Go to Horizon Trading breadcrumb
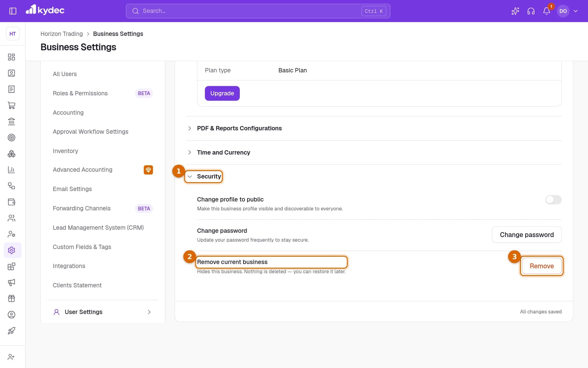The width and height of the screenshot is (588, 368). [62, 34]
